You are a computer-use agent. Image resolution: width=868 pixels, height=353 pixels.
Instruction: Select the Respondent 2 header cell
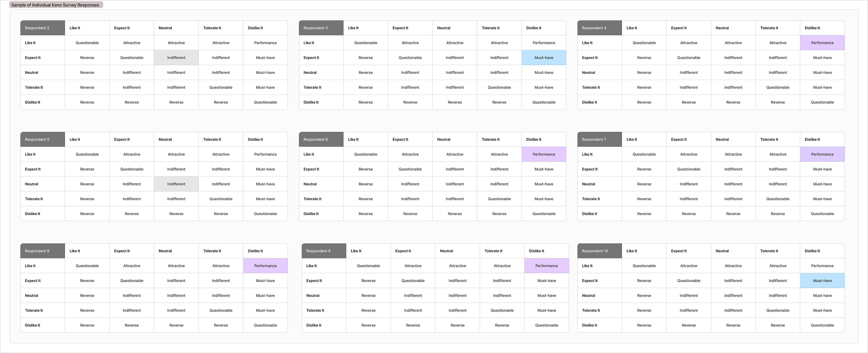42,28
